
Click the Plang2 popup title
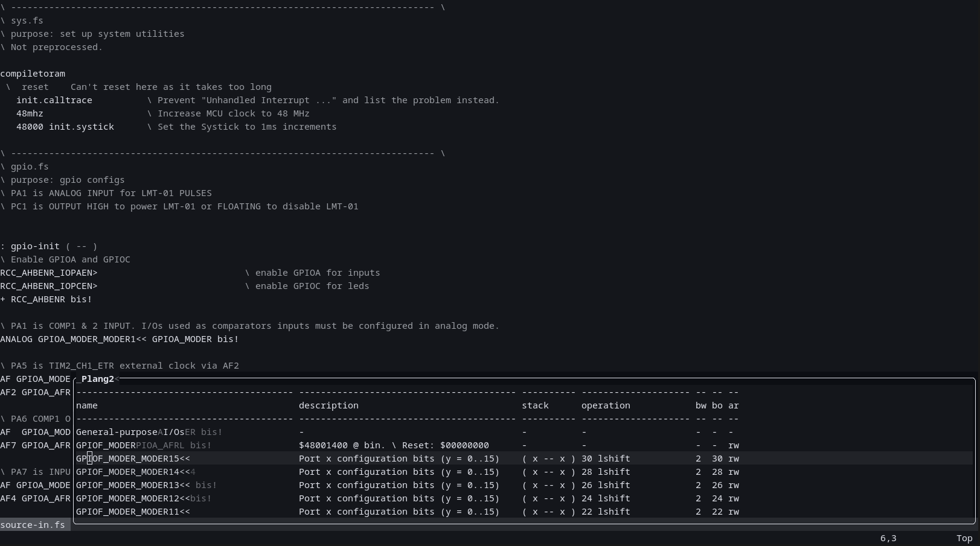click(97, 379)
